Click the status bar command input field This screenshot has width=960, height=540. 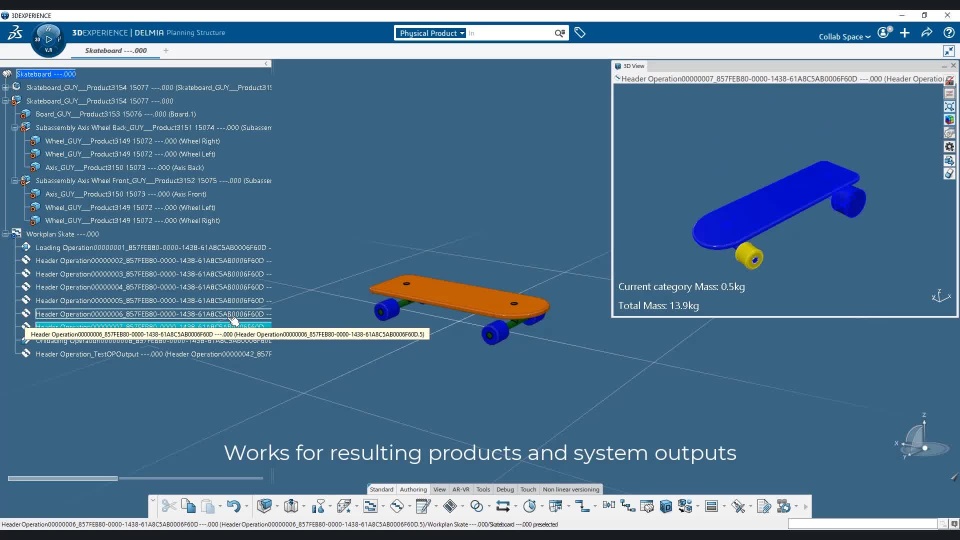[862, 524]
